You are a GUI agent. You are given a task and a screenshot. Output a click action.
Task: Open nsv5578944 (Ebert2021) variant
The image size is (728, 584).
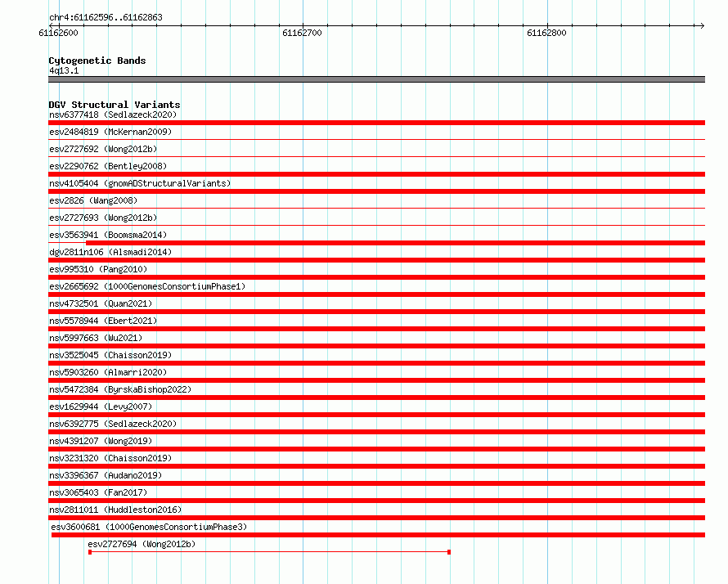coord(103,321)
